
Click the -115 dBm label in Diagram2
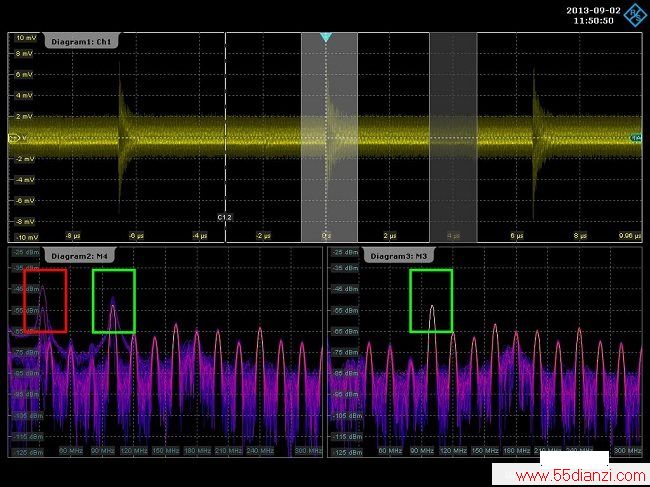tap(27, 437)
